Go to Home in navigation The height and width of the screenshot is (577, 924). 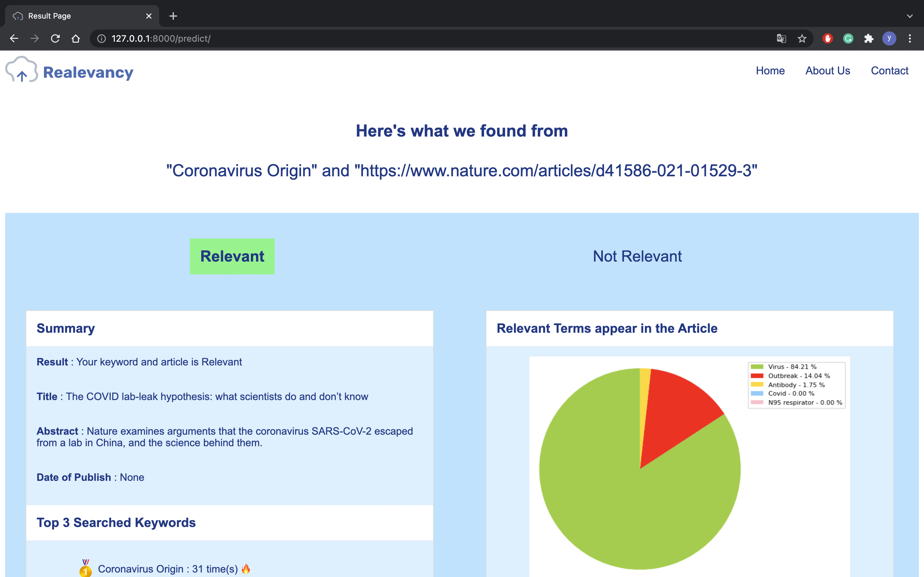tap(770, 71)
